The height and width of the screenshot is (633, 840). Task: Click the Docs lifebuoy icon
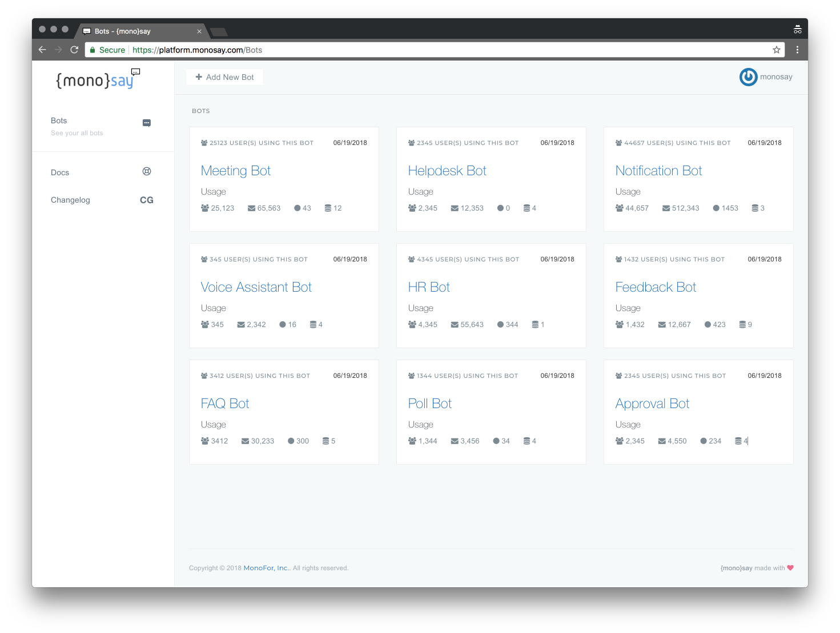147,171
